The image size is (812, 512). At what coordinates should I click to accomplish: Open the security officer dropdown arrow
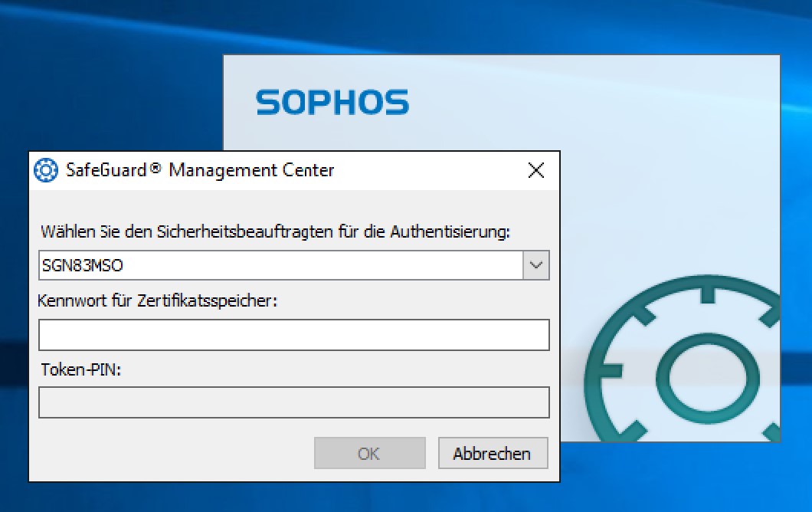[x=536, y=265]
